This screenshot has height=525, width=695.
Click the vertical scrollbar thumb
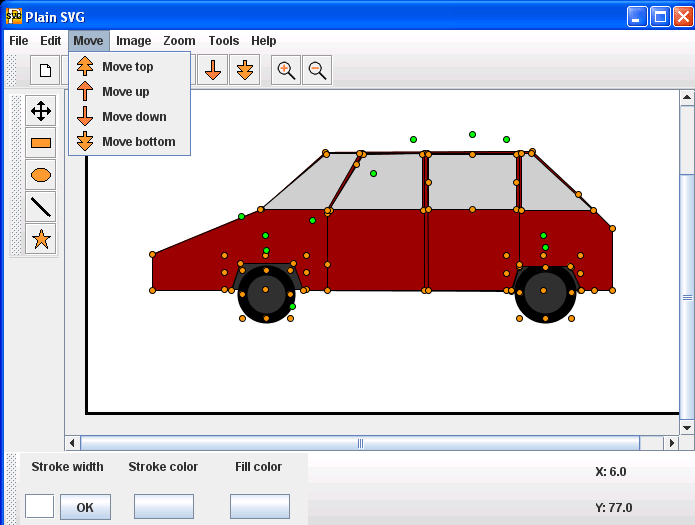[687, 297]
